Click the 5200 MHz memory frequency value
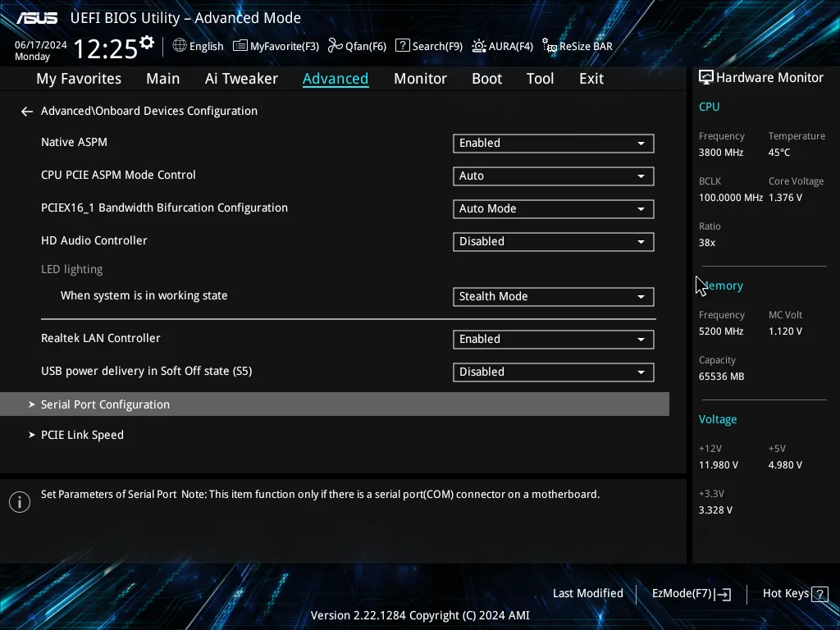 pyautogui.click(x=720, y=331)
